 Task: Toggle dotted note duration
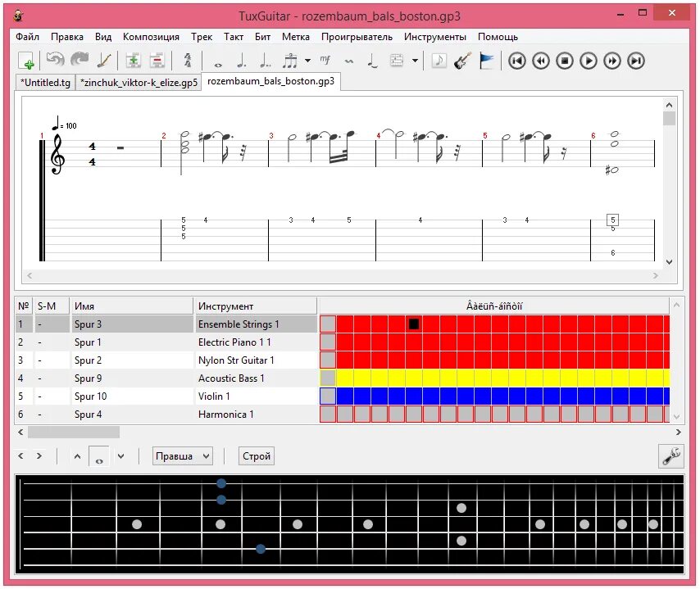coord(242,61)
